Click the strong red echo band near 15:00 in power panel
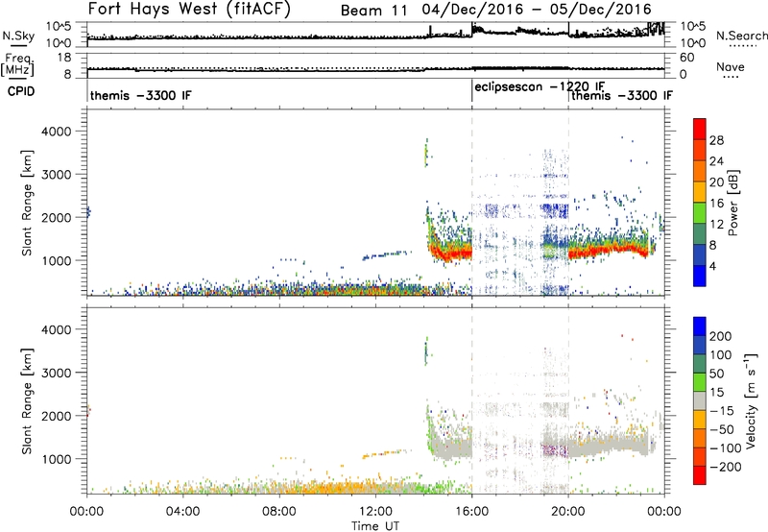The width and height of the screenshot is (768, 532). [453, 254]
